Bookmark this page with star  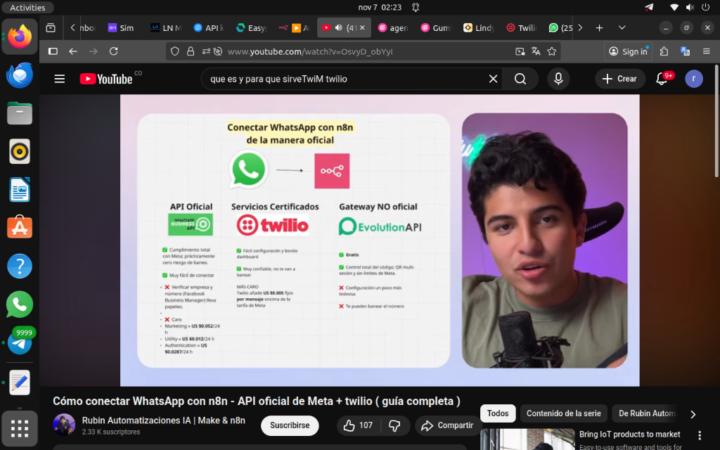pyautogui.click(x=552, y=51)
